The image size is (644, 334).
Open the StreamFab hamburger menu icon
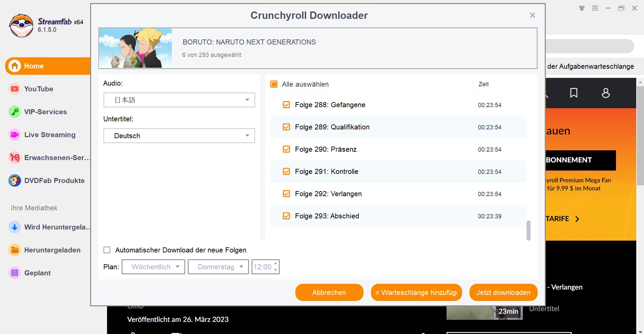pyautogui.click(x=595, y=8)
